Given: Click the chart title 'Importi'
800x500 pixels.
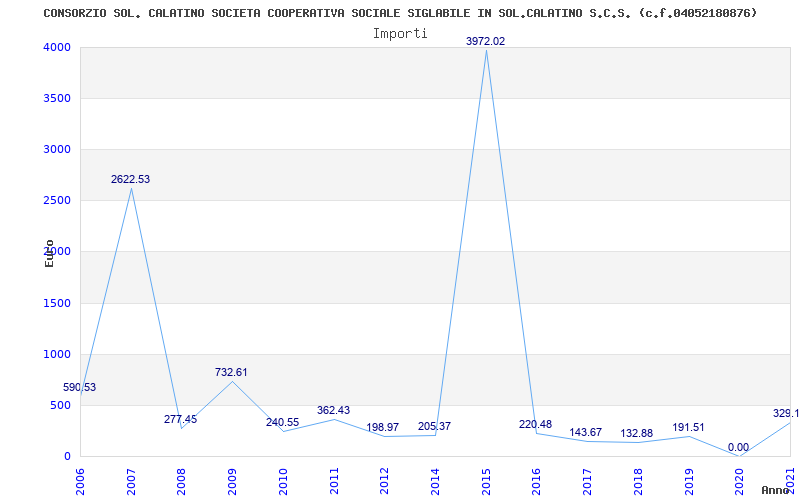Looking at the screenshot, I should click(400, 34).
